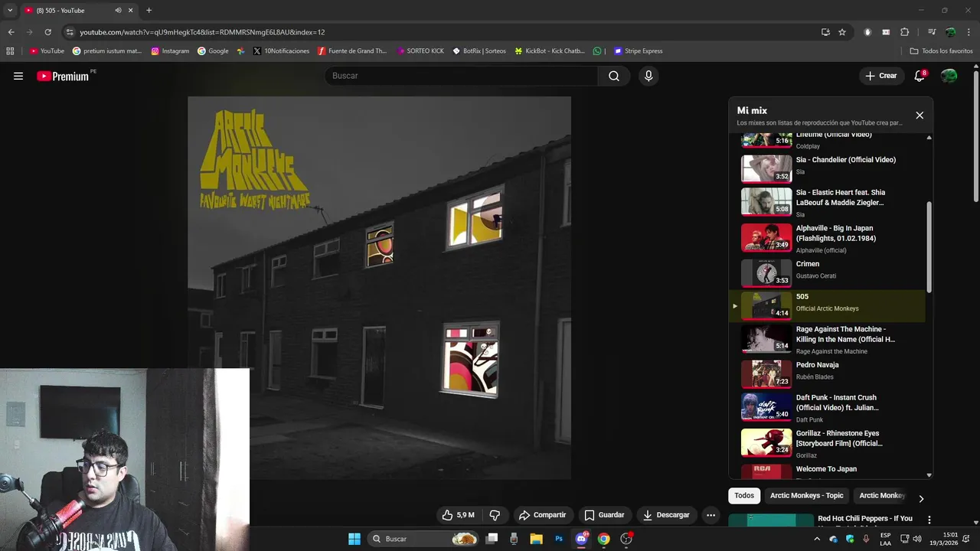Viewport: 980px width, 551px height.
Task: Click the Descargar download button
Action: 666,515
